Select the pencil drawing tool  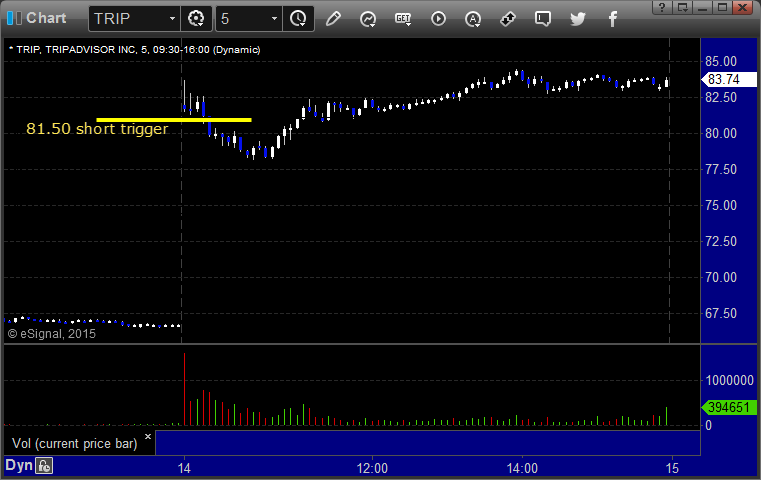(x=333, y=19)
